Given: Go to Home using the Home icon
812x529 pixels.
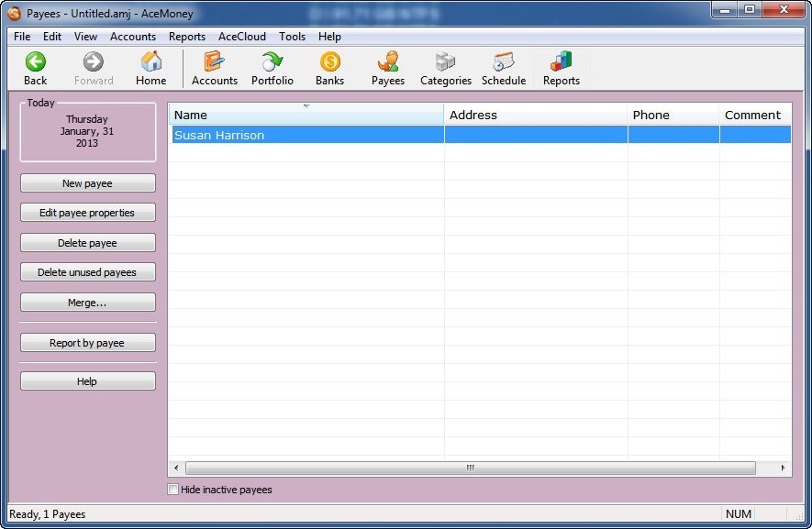Looking at the screenshot, I should [151, 67].
